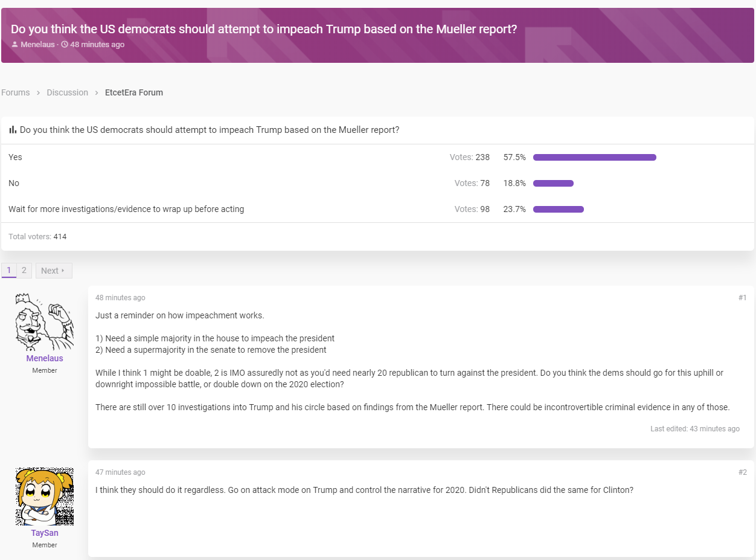Open post number #2 permalink
The image size is (756, 560).
[x=742, y=472]
